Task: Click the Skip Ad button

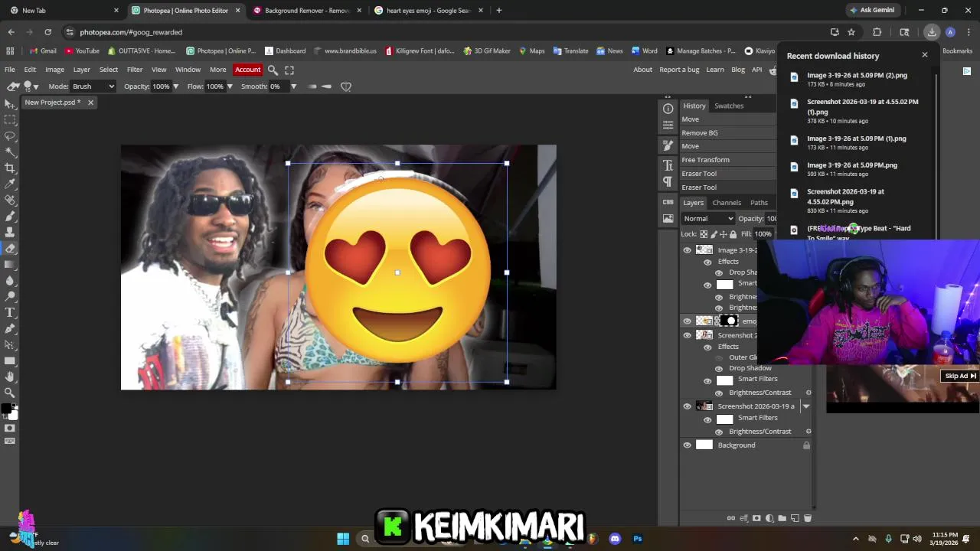Action: tap(960, 376)
